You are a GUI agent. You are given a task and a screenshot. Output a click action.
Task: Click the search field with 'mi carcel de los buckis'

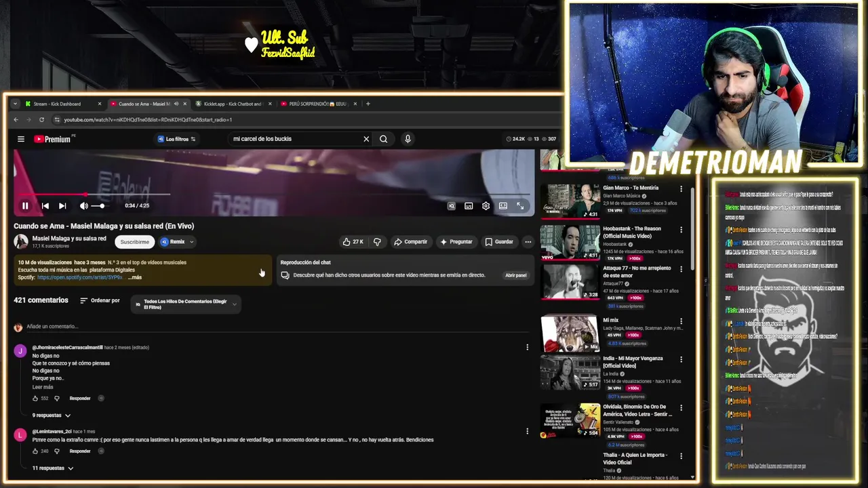pos(295,139)
